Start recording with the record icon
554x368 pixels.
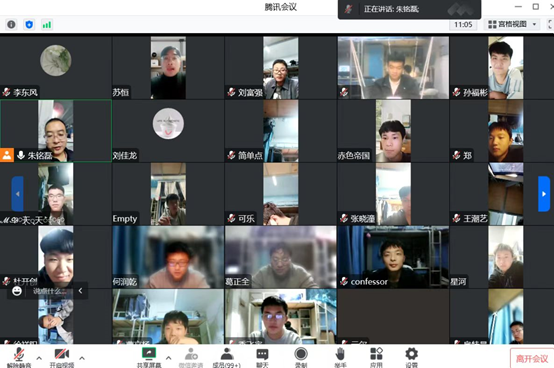tap(301, 357)
